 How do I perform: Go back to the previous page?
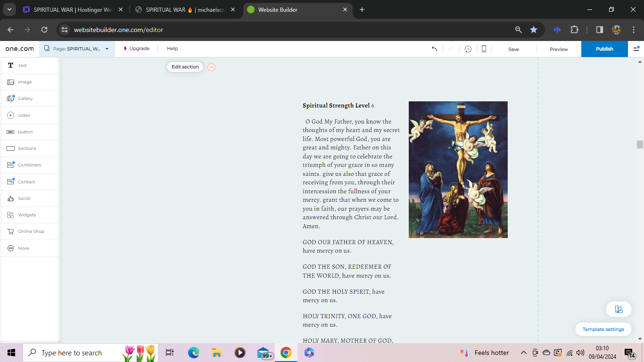click(10, 30)
